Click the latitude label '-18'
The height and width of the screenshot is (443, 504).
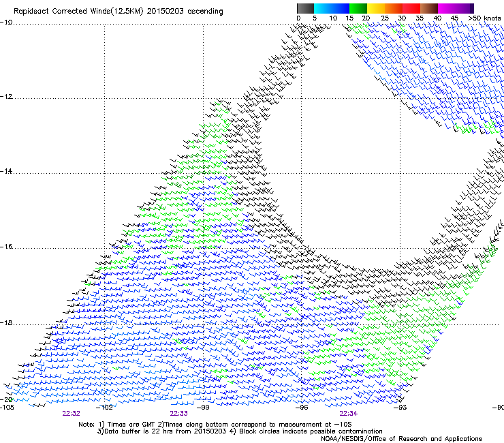tap(6, 322)
